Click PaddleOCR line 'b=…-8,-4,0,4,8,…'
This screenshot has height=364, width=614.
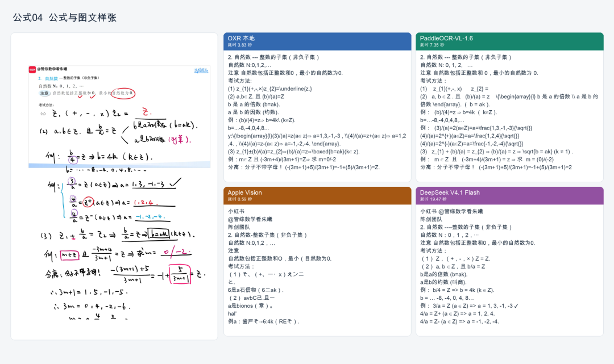pos(442,120)
